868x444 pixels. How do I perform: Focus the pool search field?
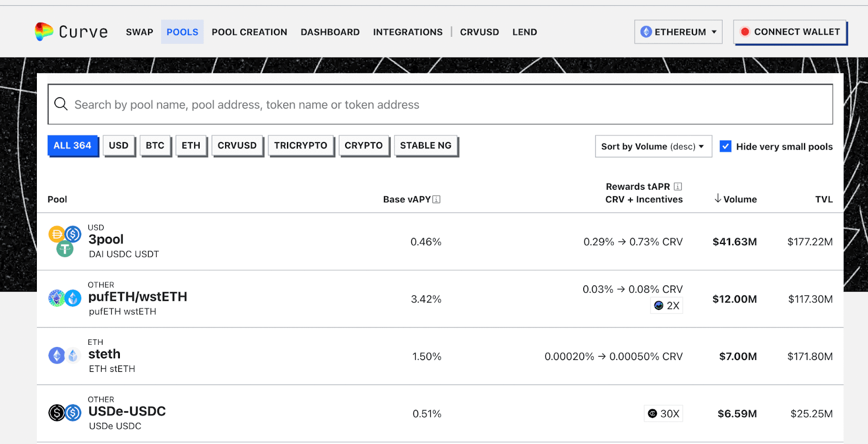[x=440, y=104]
